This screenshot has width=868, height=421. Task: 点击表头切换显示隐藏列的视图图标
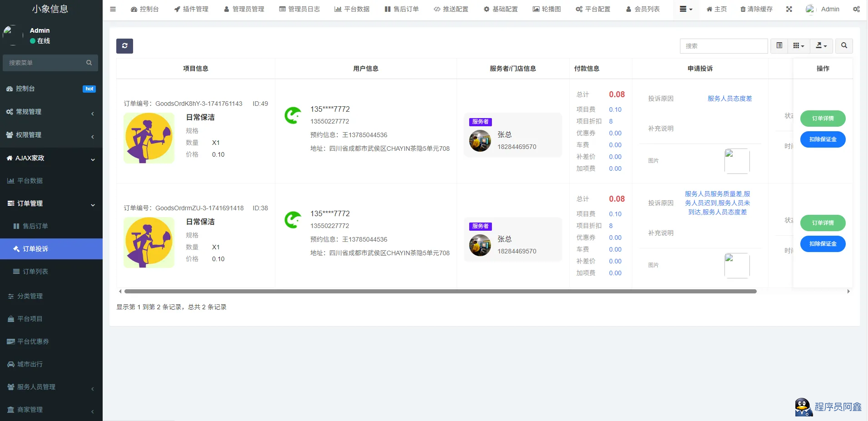[x=779, y=46]
